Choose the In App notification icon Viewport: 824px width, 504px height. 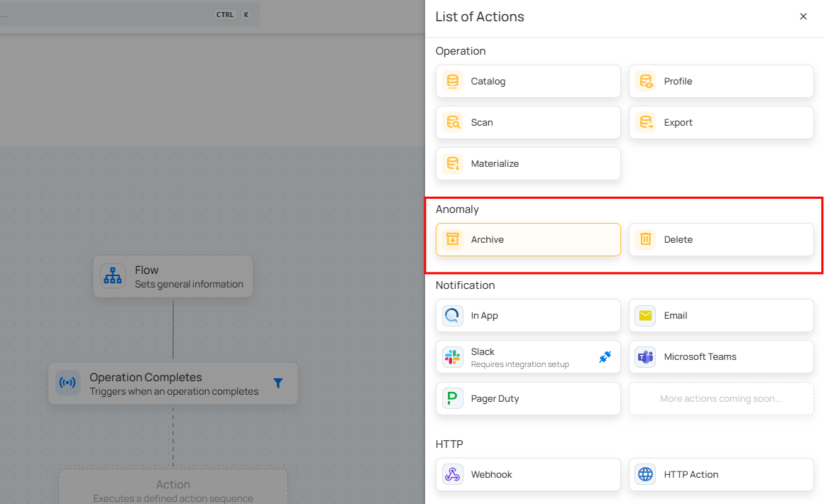coord(452,316)
